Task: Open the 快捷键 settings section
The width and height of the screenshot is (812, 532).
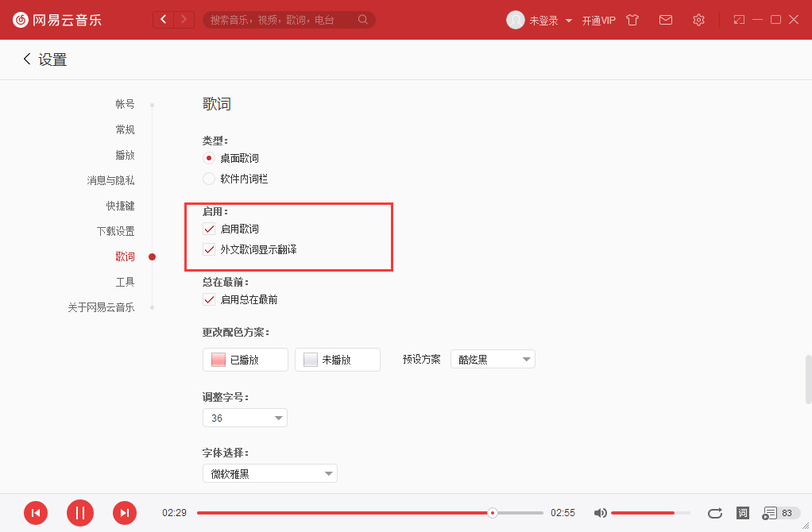Action: coord(121,206)
